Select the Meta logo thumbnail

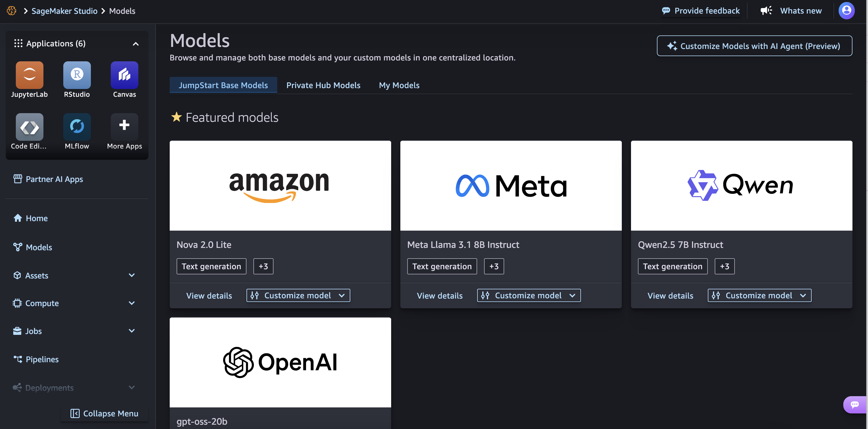tap(511, 185)
